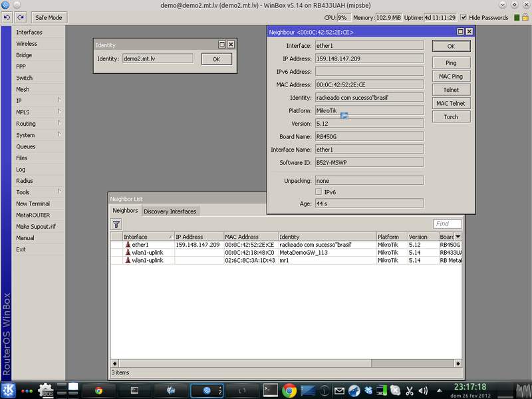532x399 pixels.
Task: Click the interface icon of MetaDemoGW_113 row
Action: click(128, 253)
